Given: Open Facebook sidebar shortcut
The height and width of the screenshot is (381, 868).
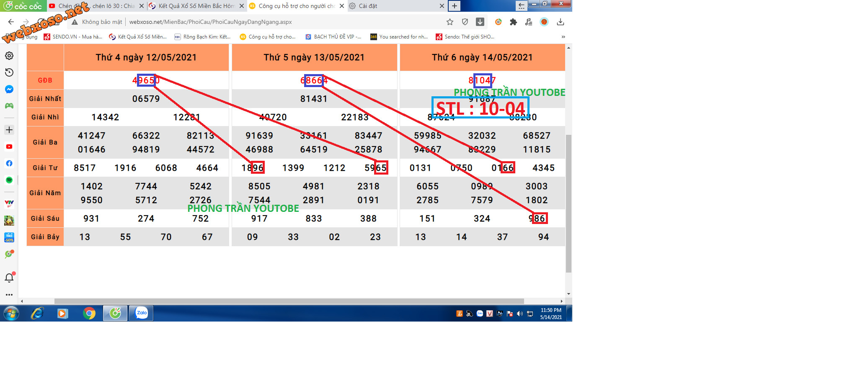Looking at the screenshot, I should (x=9, y=163).
